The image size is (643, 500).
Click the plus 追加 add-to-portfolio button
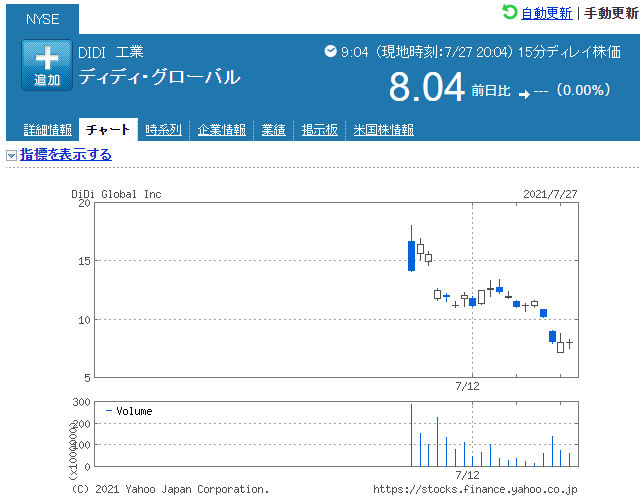47,65
